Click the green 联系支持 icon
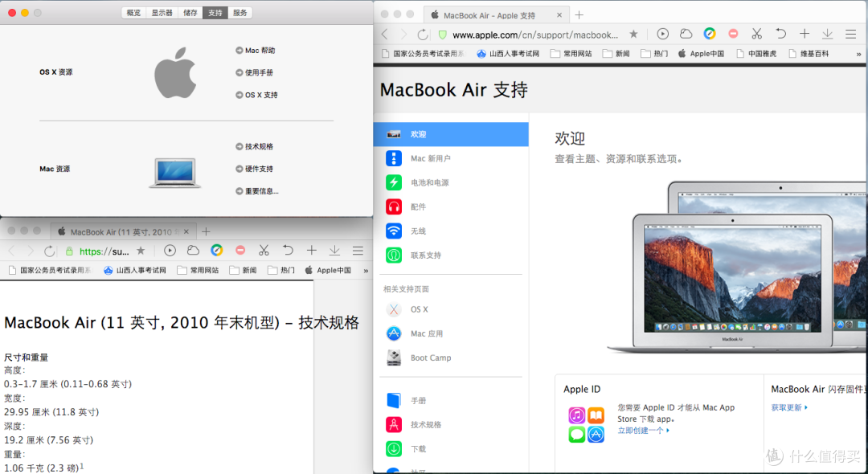 pyautogui.click(x=394, y=255)
